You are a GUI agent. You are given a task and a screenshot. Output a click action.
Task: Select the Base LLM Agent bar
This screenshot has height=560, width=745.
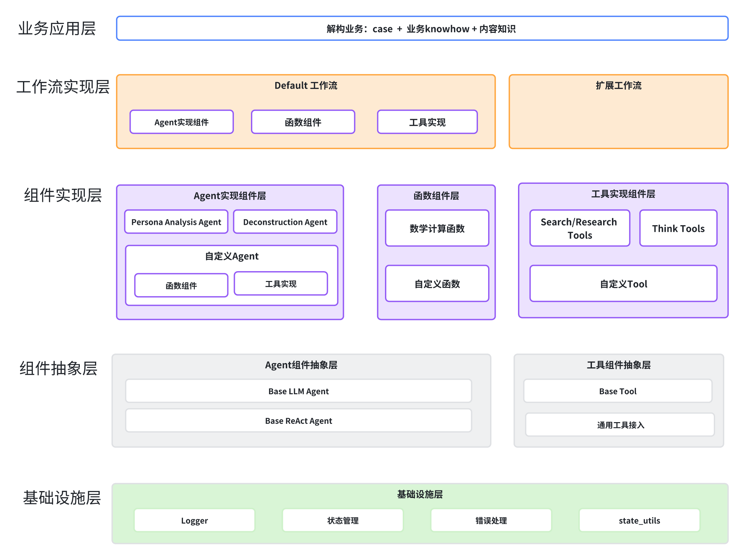tap(298, 391)
